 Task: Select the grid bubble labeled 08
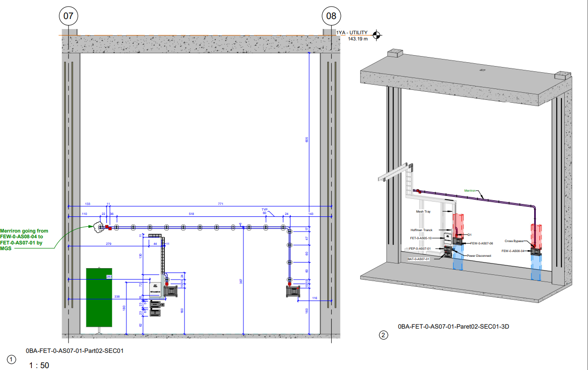(x=330, y=16)
